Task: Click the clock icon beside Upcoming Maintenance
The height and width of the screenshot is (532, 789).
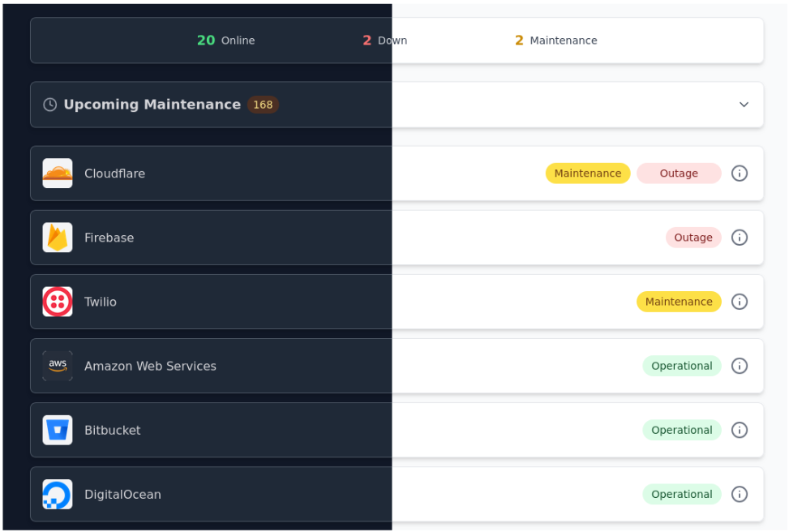Action: point(49,105)
